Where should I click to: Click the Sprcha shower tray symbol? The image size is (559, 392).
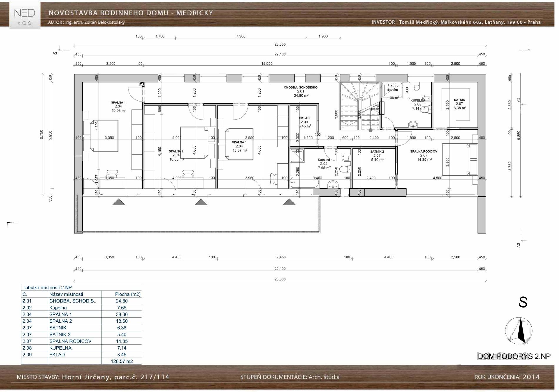[x=392, y=90]
